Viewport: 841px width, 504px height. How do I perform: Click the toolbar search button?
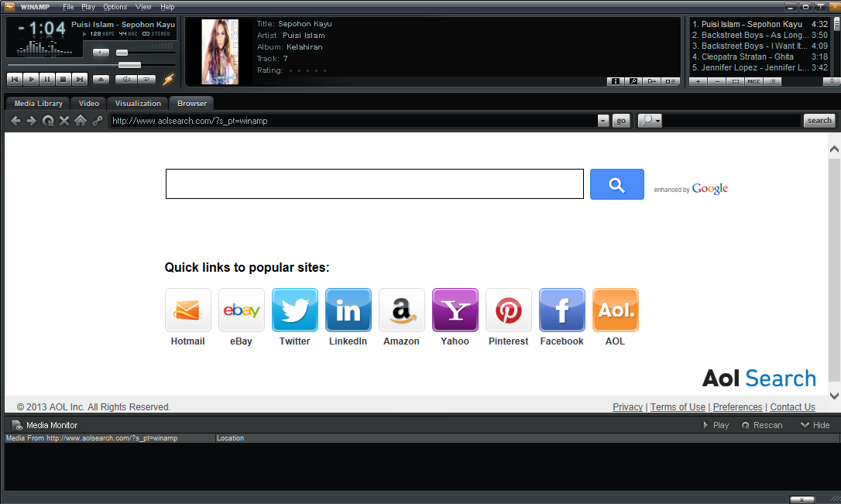click(819, 121)
